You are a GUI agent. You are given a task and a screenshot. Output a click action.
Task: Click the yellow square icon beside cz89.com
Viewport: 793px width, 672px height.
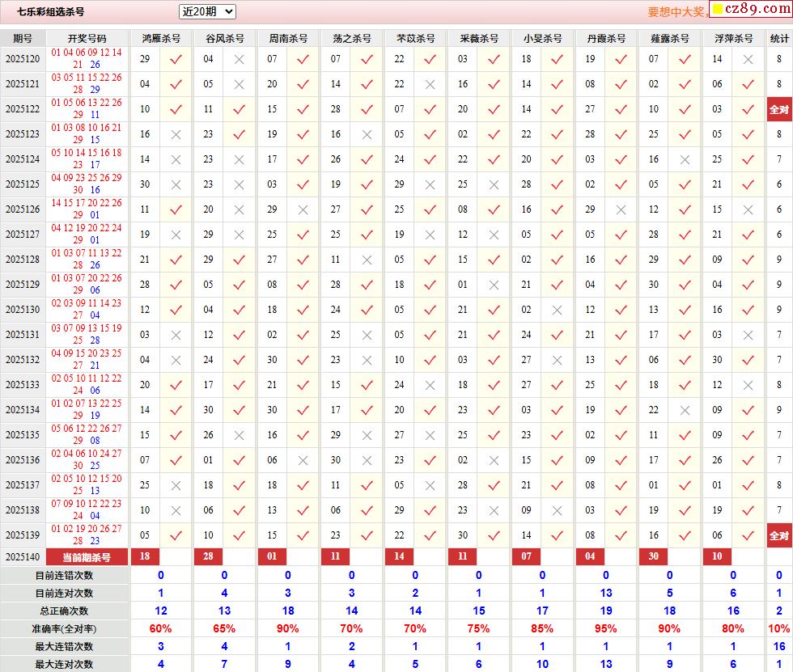coord(717,10)
